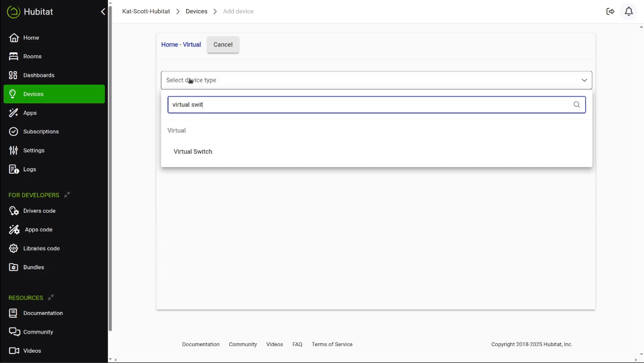Screen dimensions: 644x363
Task: Open the Terms of Service footer link
Action: [x=332, y=344]
